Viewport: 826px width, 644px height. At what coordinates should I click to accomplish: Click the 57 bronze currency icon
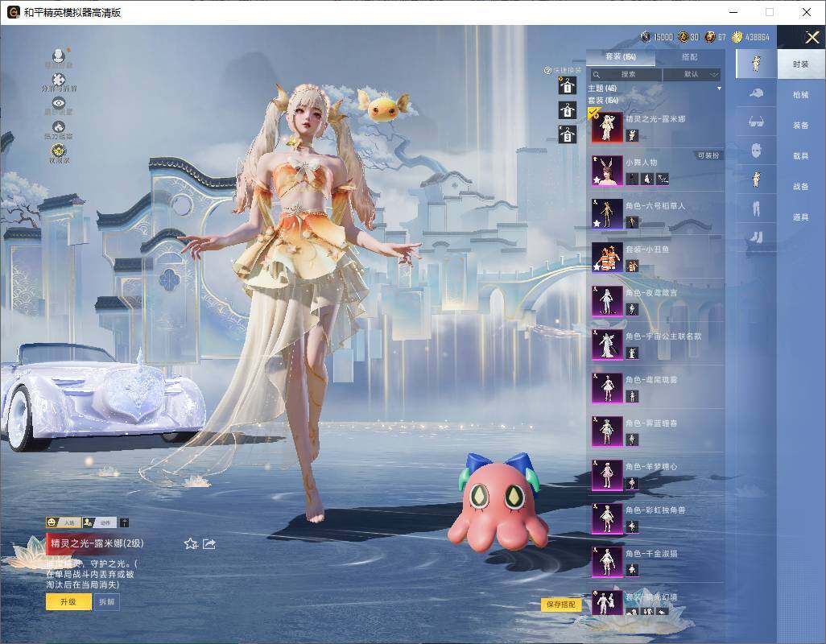(x=710, y=37)
